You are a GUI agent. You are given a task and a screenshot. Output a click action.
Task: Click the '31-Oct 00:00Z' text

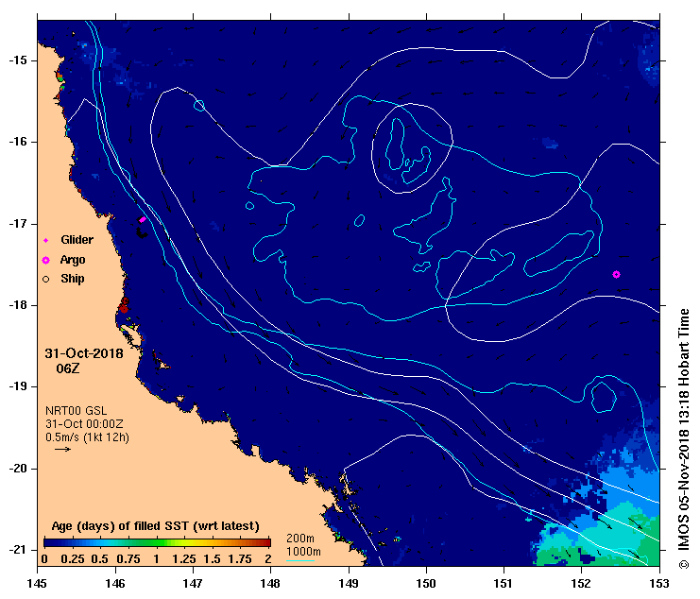[x=84, y=424]
